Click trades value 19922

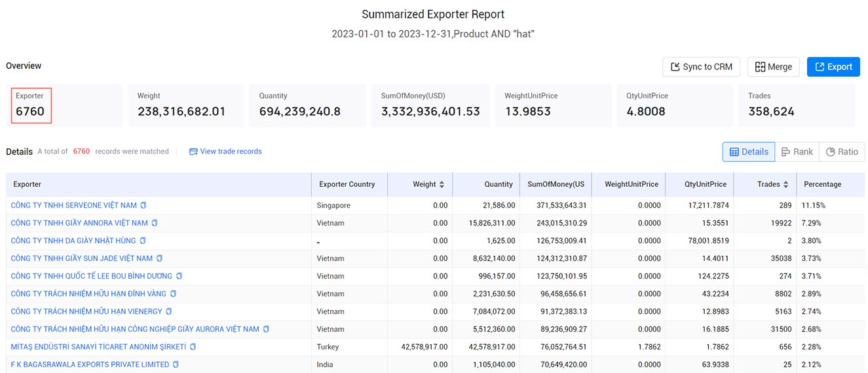(781, 223)
